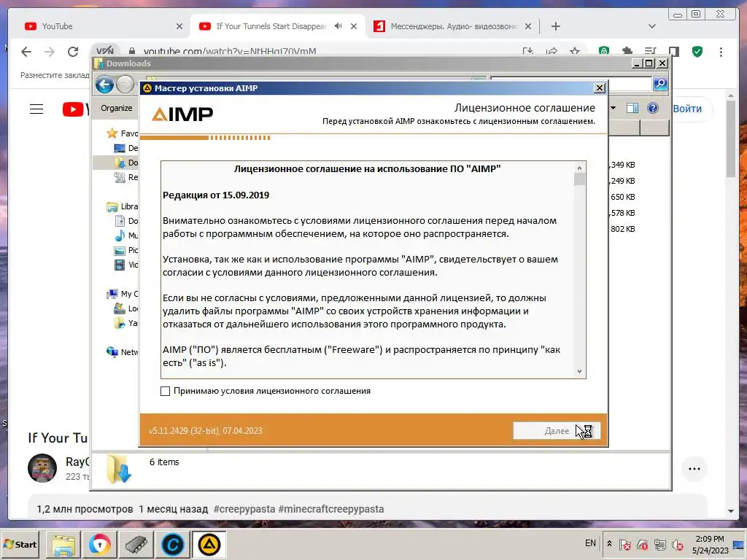Close the first YouTube tab
The image size is (747, 560).
[x=179, y=26]
